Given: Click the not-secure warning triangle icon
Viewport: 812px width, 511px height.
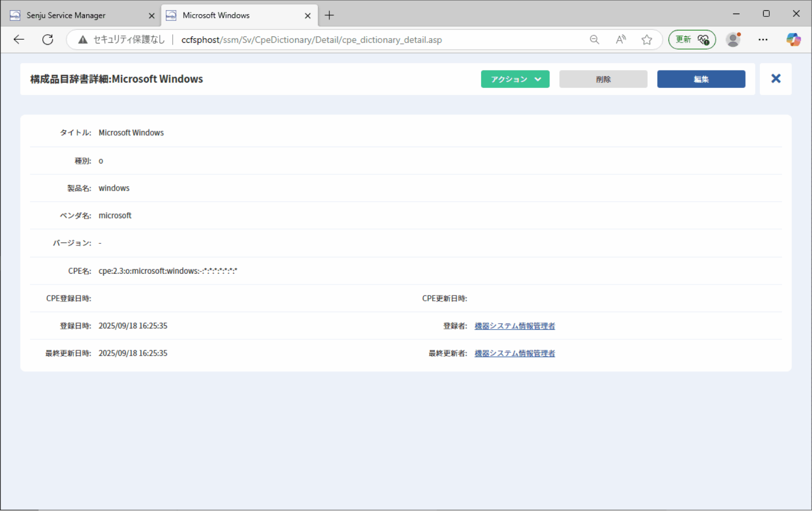Looking at the screenshot, I should (x=83, y=40).
